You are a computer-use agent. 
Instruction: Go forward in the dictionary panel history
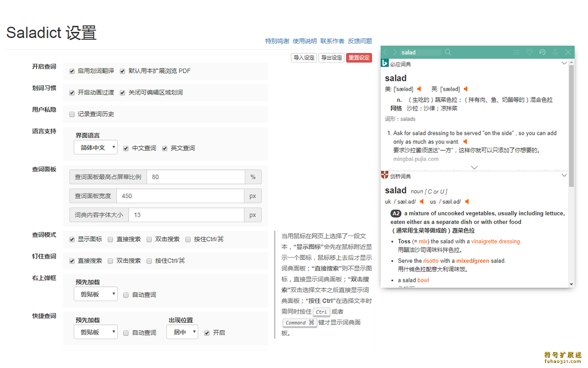click(395, 52)
